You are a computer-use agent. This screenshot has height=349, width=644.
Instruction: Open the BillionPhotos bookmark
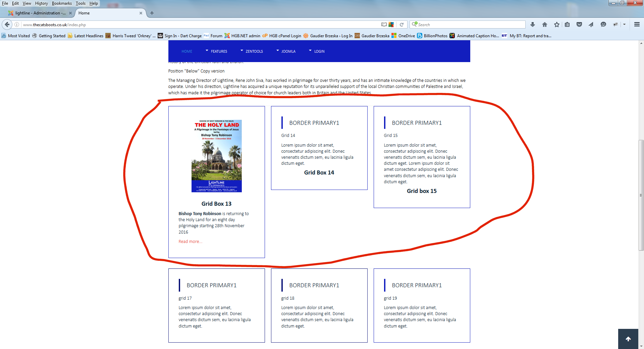tap(432, 36)
